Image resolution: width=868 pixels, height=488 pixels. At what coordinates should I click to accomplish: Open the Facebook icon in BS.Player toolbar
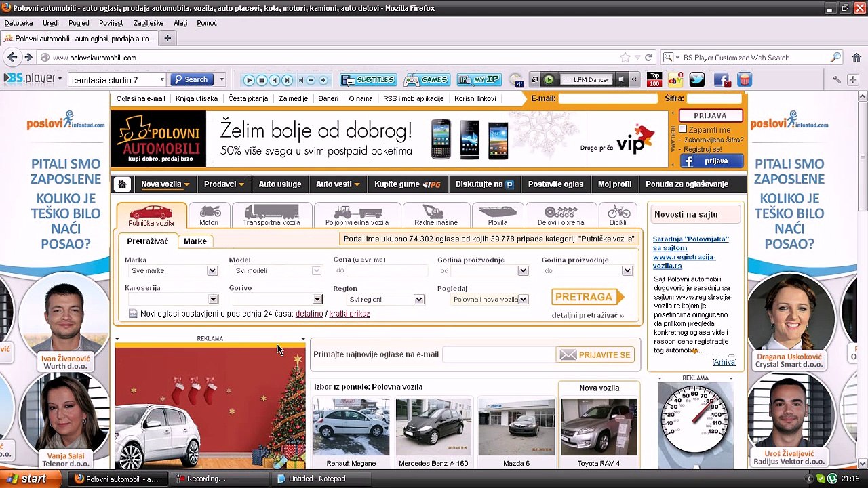click(721, 80)
